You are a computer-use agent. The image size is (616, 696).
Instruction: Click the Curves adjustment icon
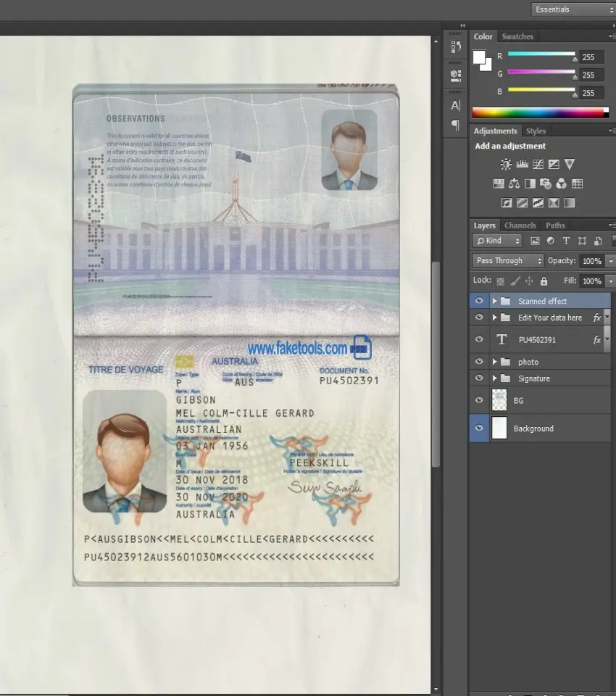click(x=538, y=165)
